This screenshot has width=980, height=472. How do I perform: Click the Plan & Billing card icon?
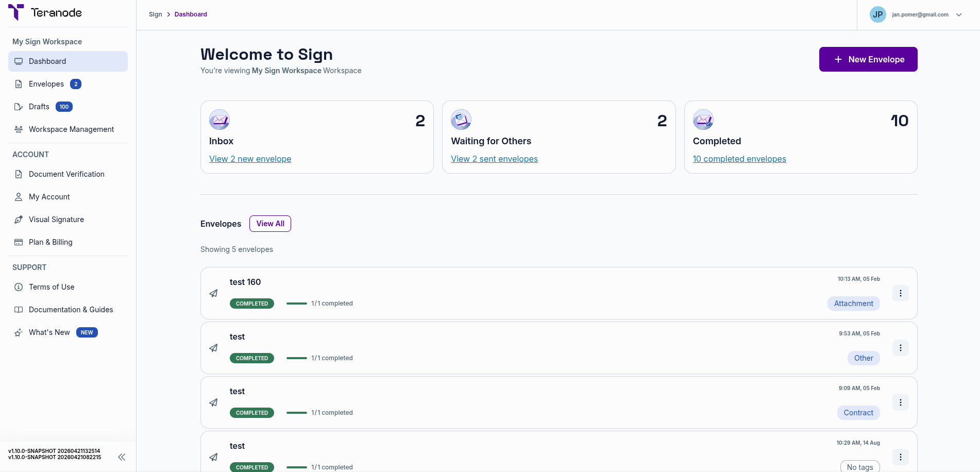[x=19, y=242]
